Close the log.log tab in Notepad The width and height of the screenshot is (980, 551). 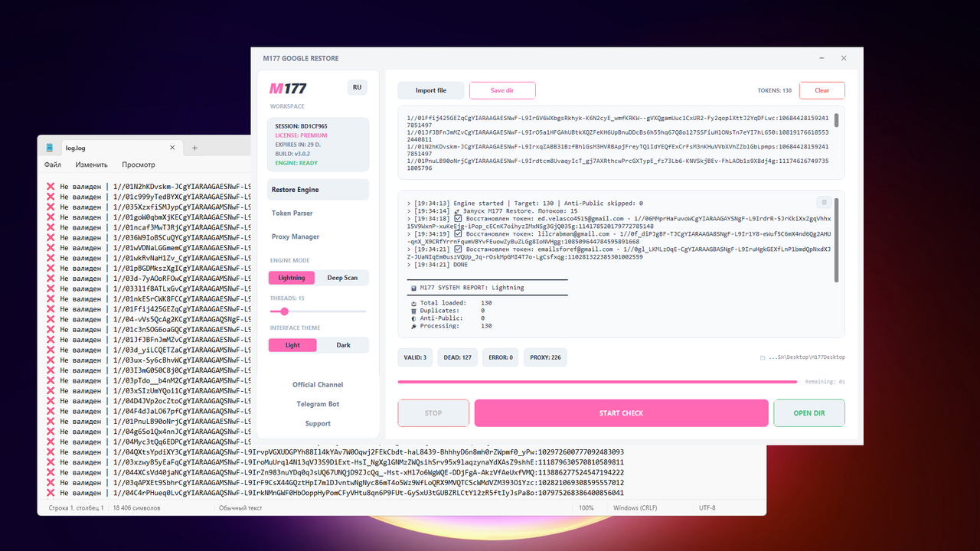pyautogui.click(x=171, y=148)
